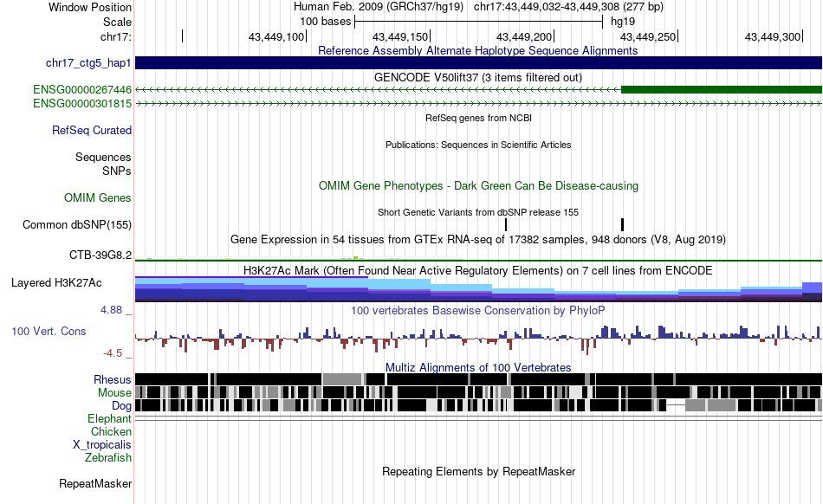This screenshot has width=823, height=504.
Task: Select the Rhesus alignment label
Action: pos(113,379)
